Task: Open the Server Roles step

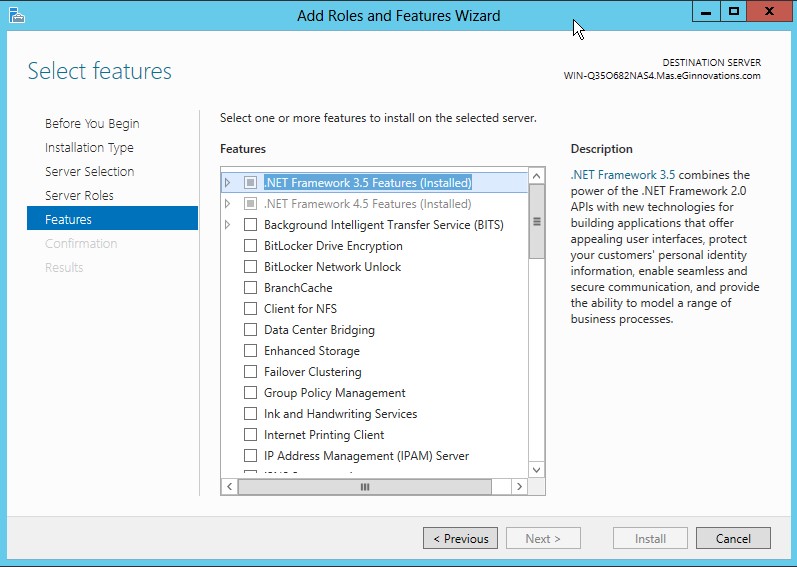Action: tap(79, 196)
